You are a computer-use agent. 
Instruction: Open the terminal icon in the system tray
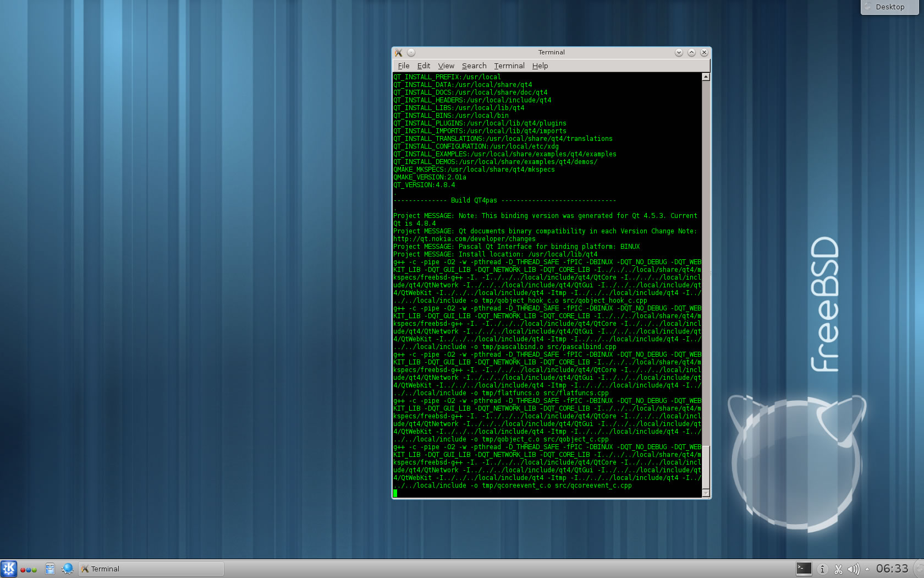tap(804, 569)
